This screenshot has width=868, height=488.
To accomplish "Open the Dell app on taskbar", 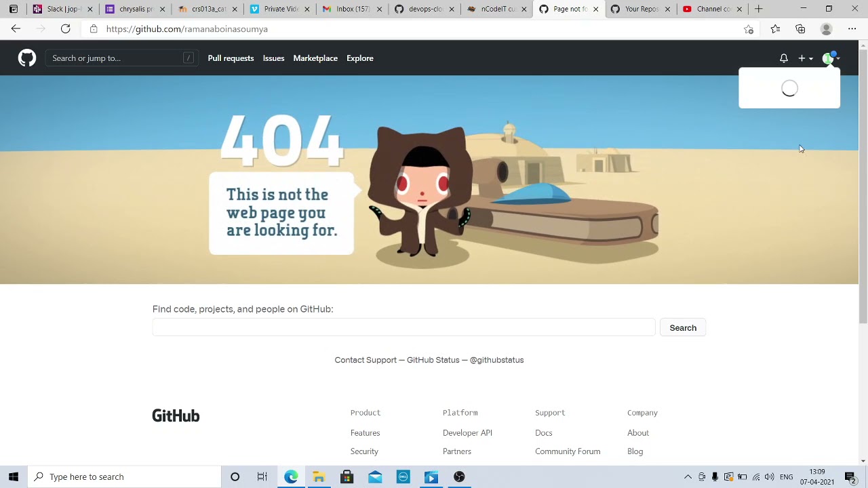I will click(x=403, y=477).
